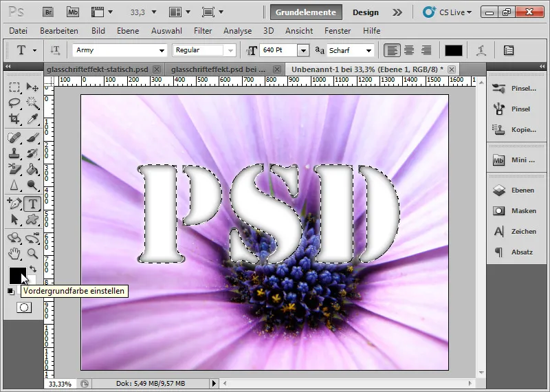Select the Crop tool
Image resolution: width=550 pixels, height=392 pixels.
[14, 119]
